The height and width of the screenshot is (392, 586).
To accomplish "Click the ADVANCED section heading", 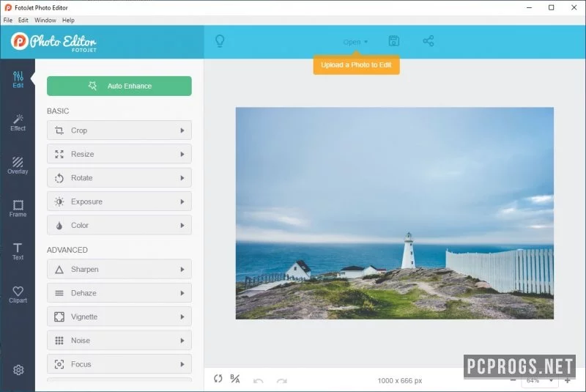I will pos(67,250).
